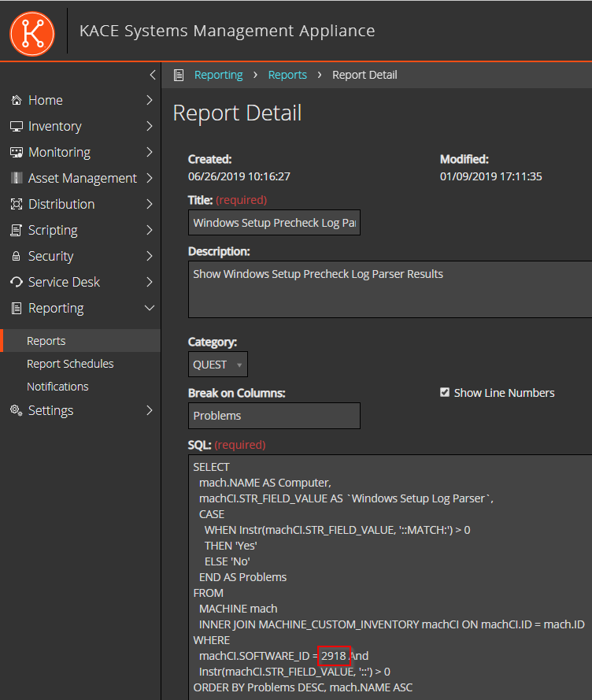Click the Distribution icon in sidebar
The width and height of the screenshot is (592, 700).
pyautogui.click(x=17, y=204)
